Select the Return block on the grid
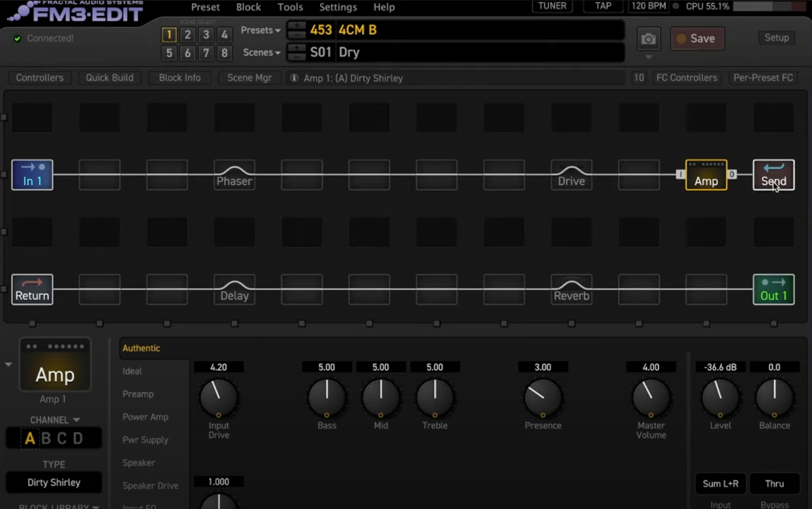 [x=32, y=289]
